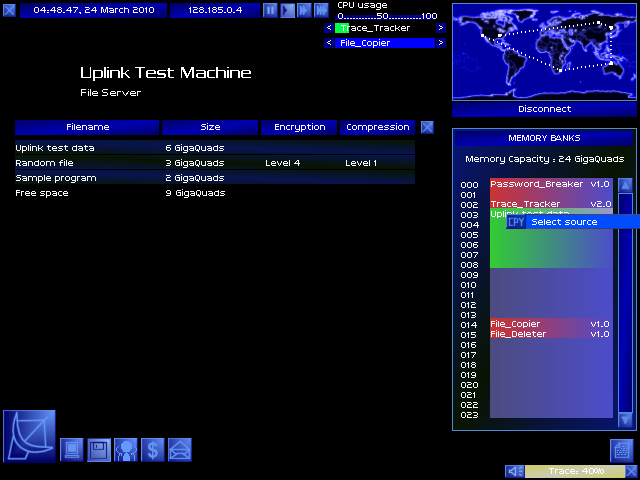Click the Uplink Test Machine title
Viewport: 640px width, 480px height.
click(x=165, y=73)
